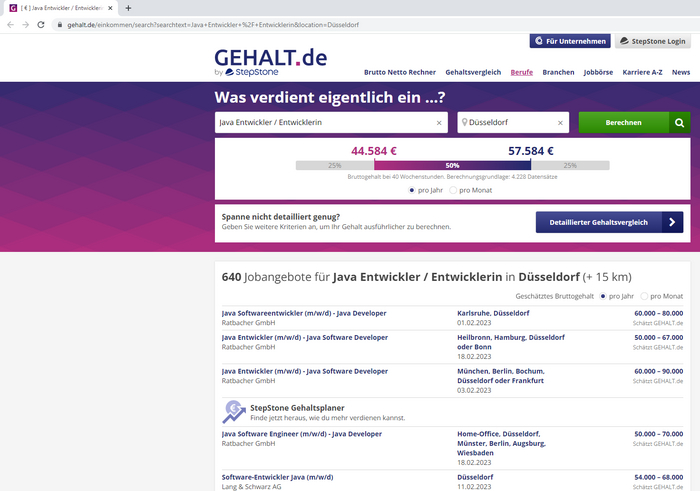700x491 pixels.
Task: Click date 01.02.2023 in first listing
Action: pos(474,323)
